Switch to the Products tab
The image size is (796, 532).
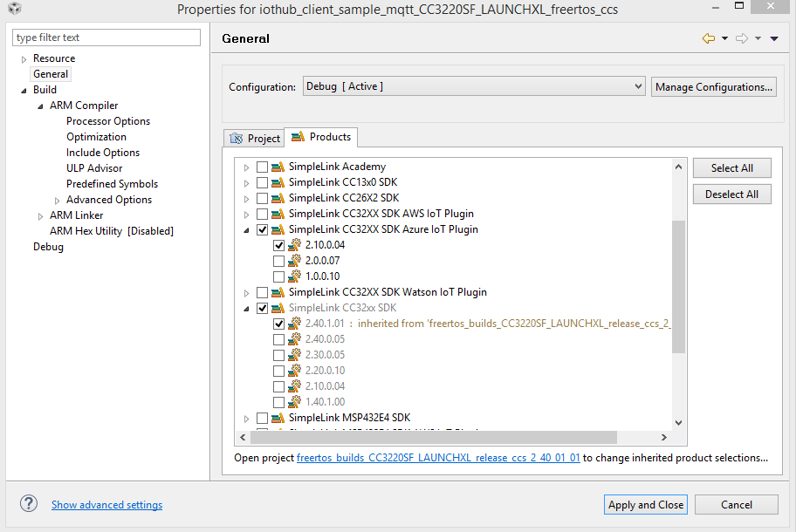(321, 137)
